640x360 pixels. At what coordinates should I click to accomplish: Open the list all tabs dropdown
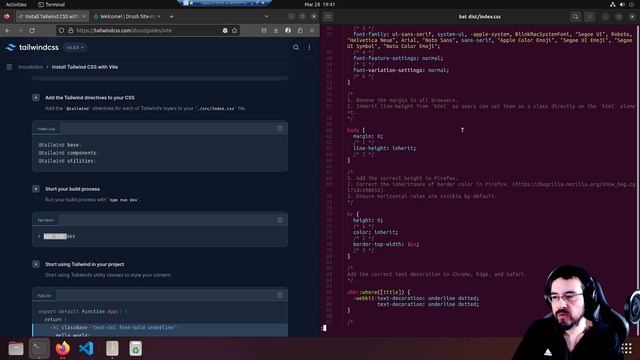pyautogui.click(x=267, y=16)
